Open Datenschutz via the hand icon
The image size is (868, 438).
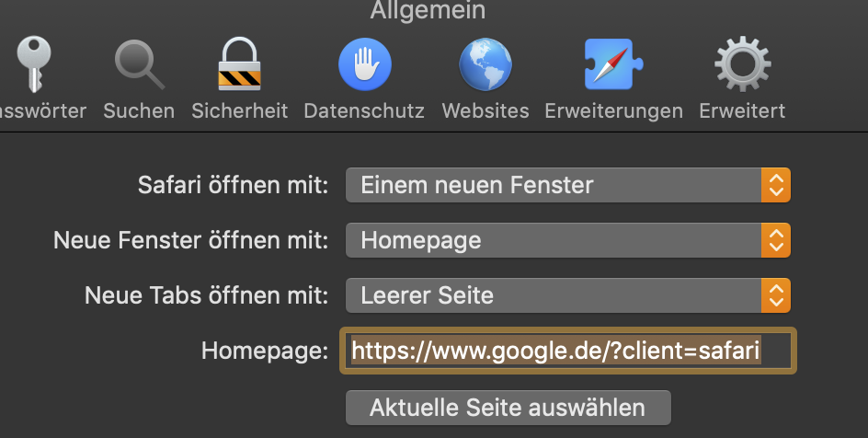364,66
